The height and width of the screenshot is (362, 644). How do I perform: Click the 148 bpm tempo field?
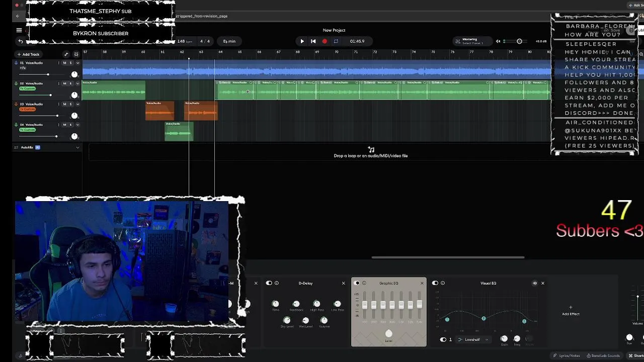185,41
